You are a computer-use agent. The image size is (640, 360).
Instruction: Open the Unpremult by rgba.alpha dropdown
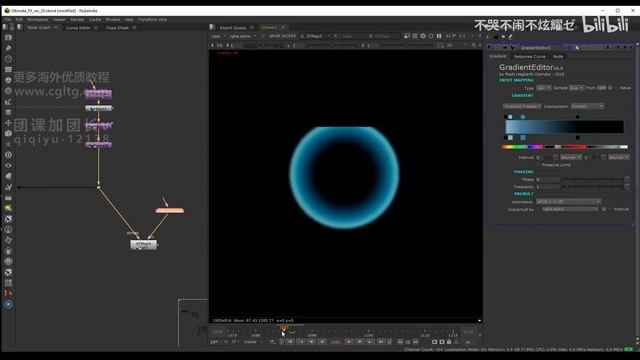570,209
